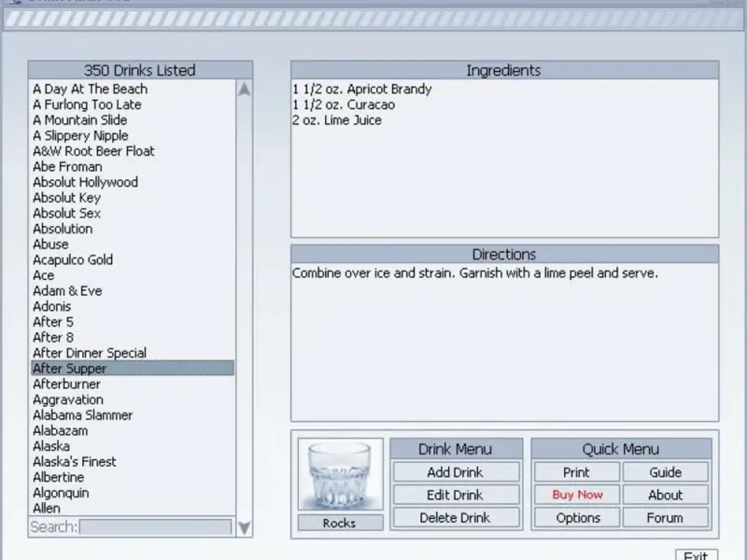
Task: Click the Delete Drink button
Action: 456,518
